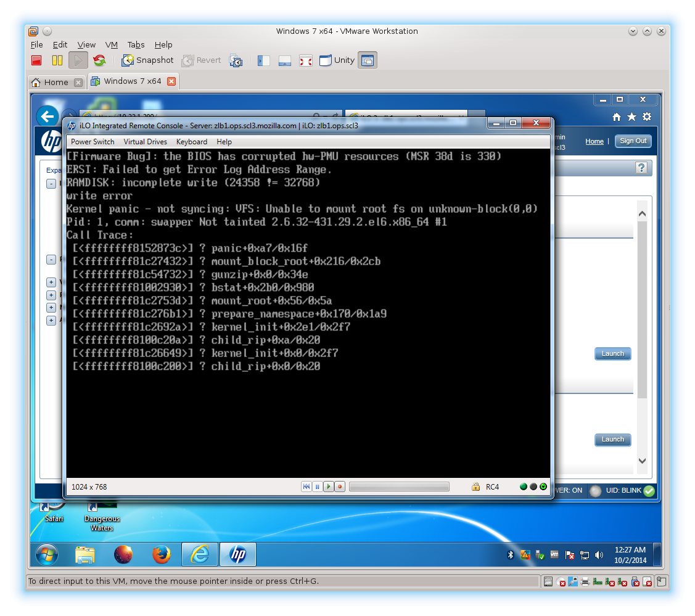
Task: Open the Firefox Nightly globe taskbar icon
Action: (x=123, y=554)
